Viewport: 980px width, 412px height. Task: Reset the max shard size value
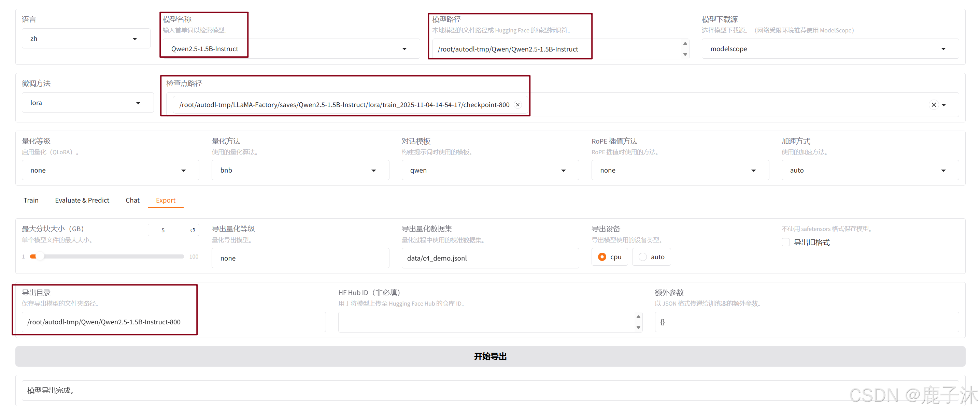pyautogui.click(x=193, y=230)
